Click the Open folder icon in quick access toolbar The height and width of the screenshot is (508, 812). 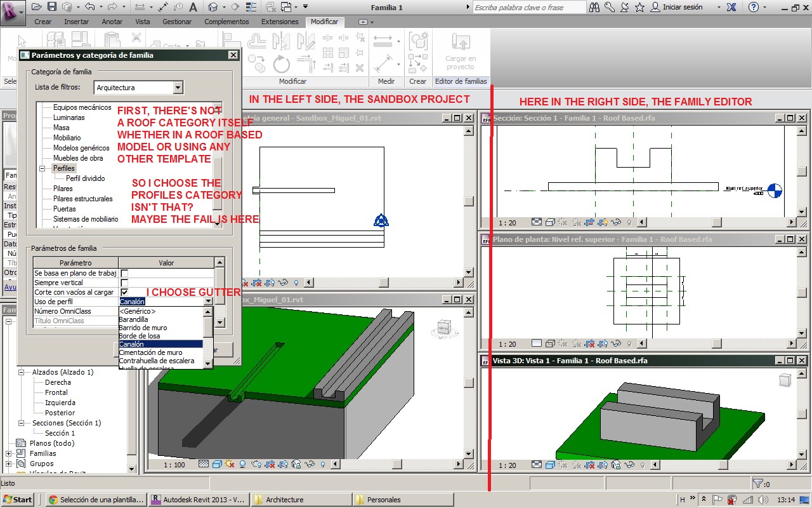tap(37, 7)
